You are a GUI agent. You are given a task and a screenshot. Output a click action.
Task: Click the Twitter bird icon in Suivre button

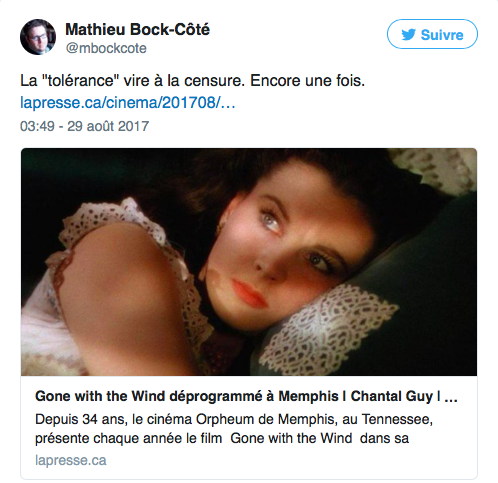pos(408,34)
